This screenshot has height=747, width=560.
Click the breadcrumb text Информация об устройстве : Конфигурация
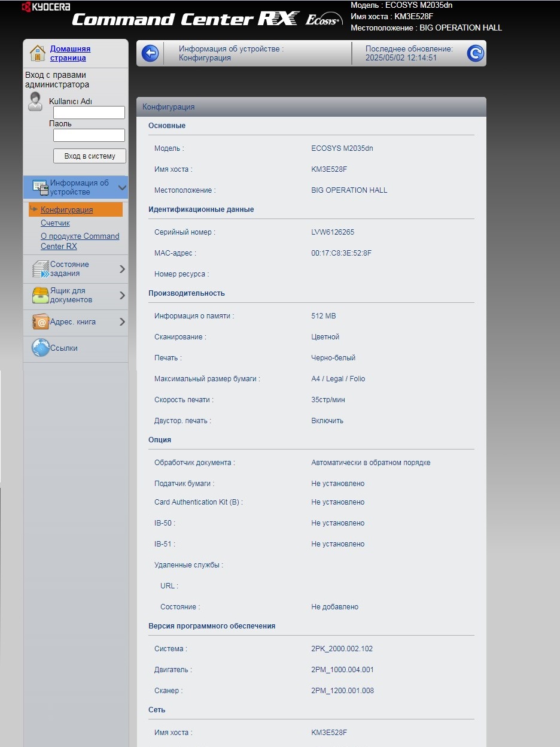coord(232,53)
